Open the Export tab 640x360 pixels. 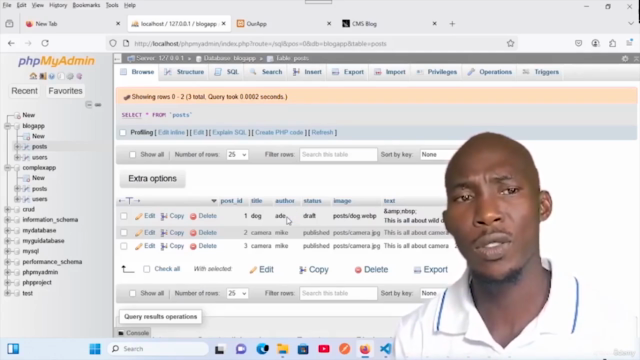348,72
